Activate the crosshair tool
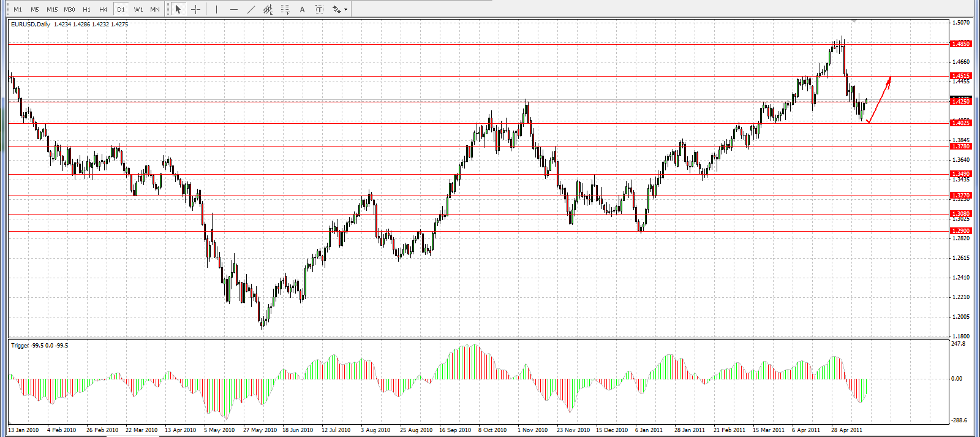The image size is (980, 437). point(196,9)
